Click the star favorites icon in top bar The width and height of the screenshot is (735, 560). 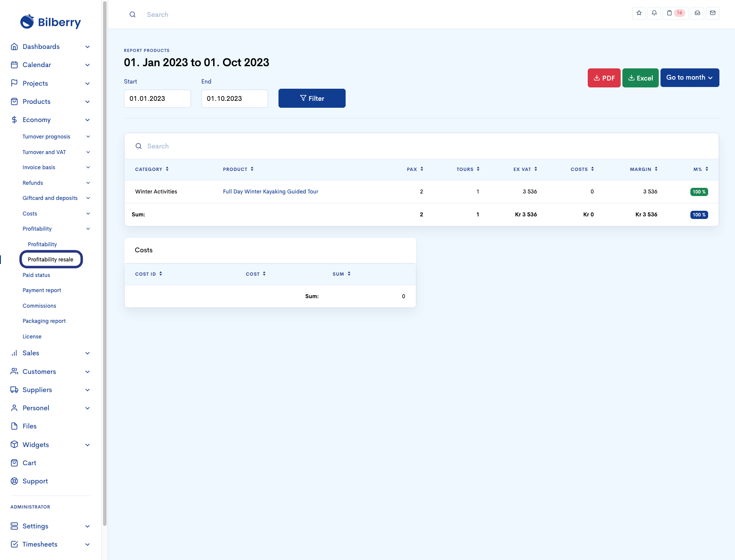click(639, 13)
